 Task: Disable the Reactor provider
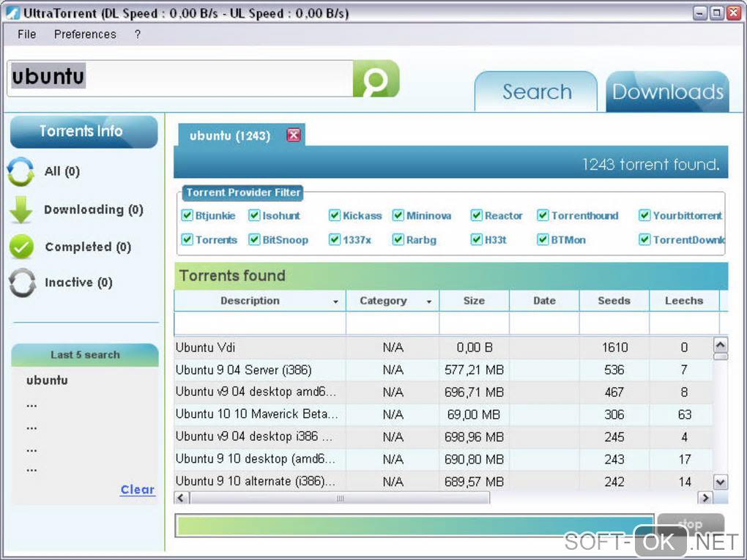coord(477,215)
